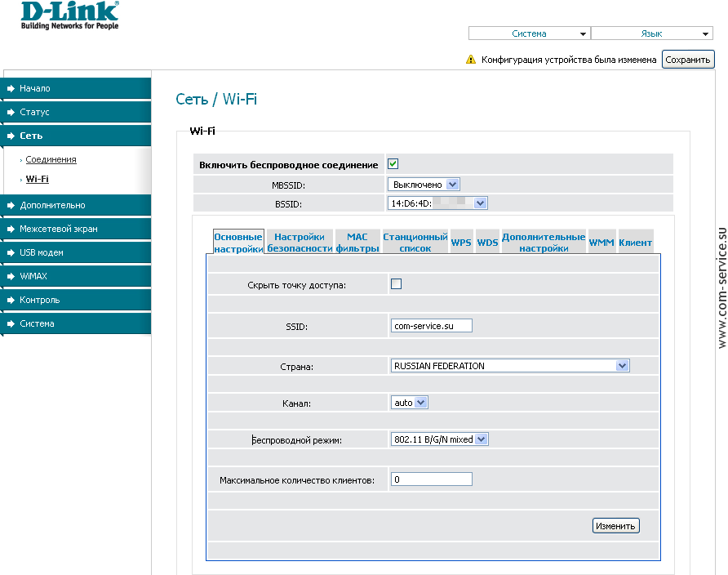Click the arrow icon beside WiMAX
The image size is (728, 575).
pos(11,276)
